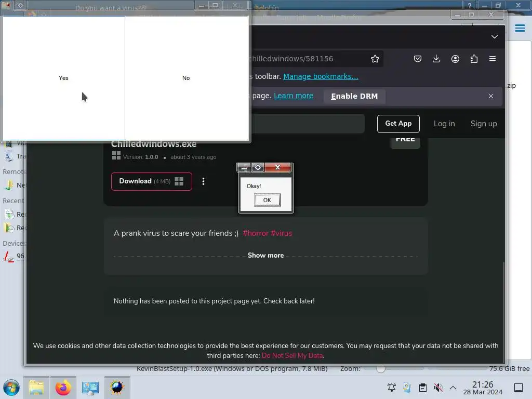Click the Windows platform icon beside Version
Image resolution: width=532 pixels, height=399 pixels.
116,155
